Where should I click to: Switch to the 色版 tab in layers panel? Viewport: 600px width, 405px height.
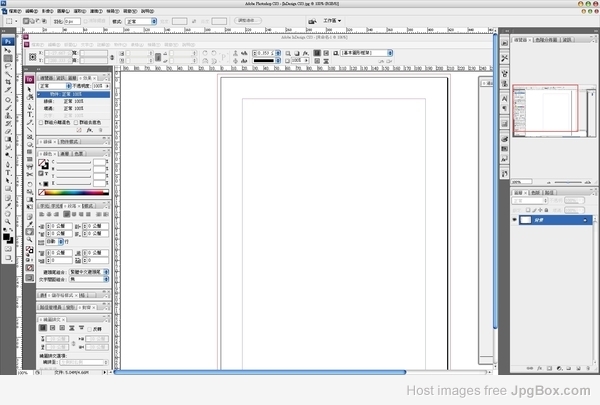coord(535,193)
